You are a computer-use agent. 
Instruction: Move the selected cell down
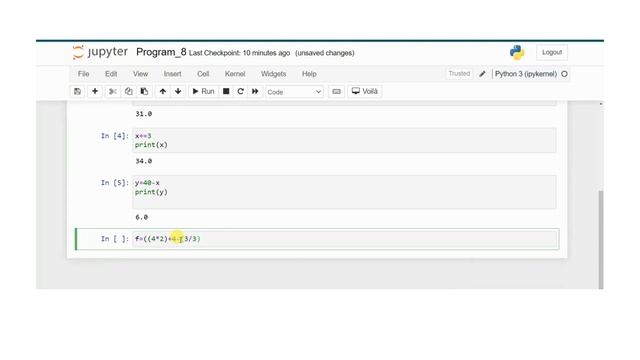[178, 91]
